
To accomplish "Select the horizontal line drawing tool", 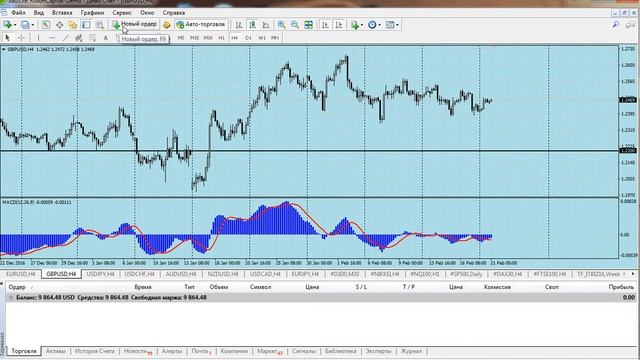I will click(x=52, y=38).
